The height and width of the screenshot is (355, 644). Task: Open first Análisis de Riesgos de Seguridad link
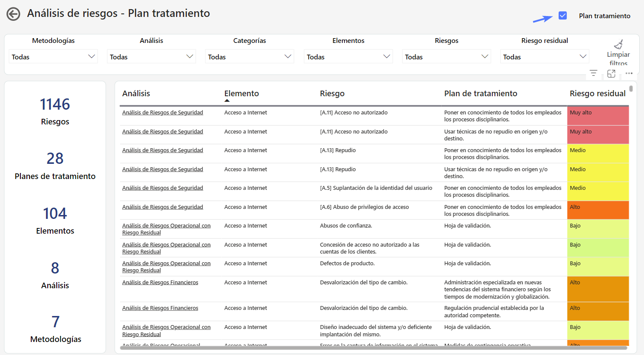[x=163, y=113]
